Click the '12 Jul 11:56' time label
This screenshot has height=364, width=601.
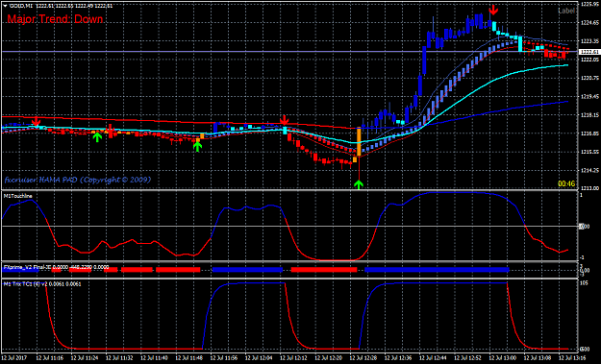224,358
